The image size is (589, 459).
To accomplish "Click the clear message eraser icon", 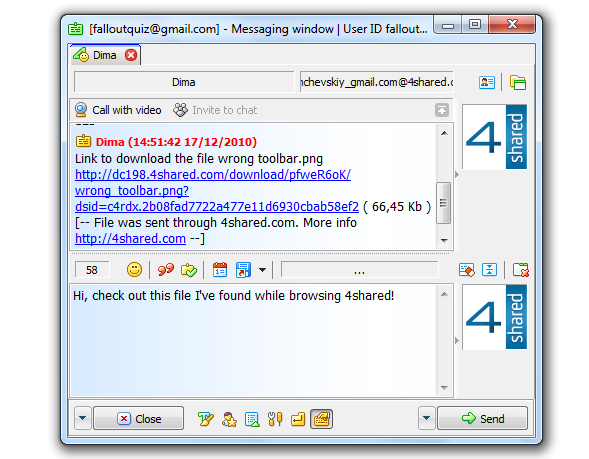I will click(x=467, y=270).
